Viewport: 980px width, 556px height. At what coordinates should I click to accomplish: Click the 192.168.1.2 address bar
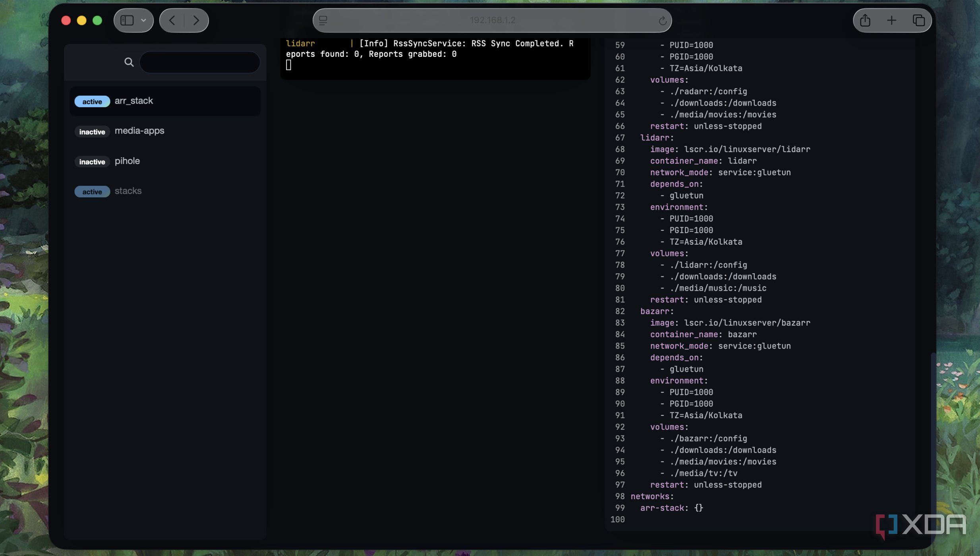click(492, 20)
